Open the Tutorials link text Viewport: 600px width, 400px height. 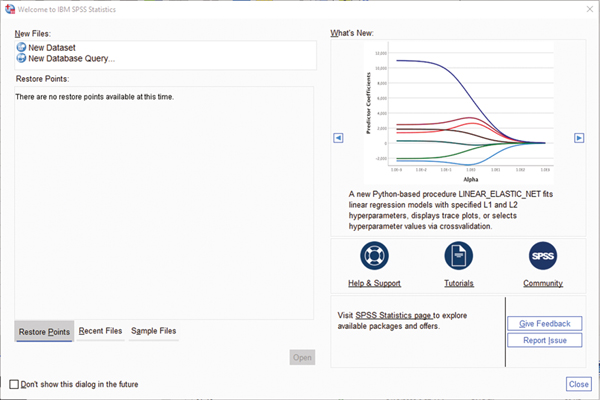(459, 283)
